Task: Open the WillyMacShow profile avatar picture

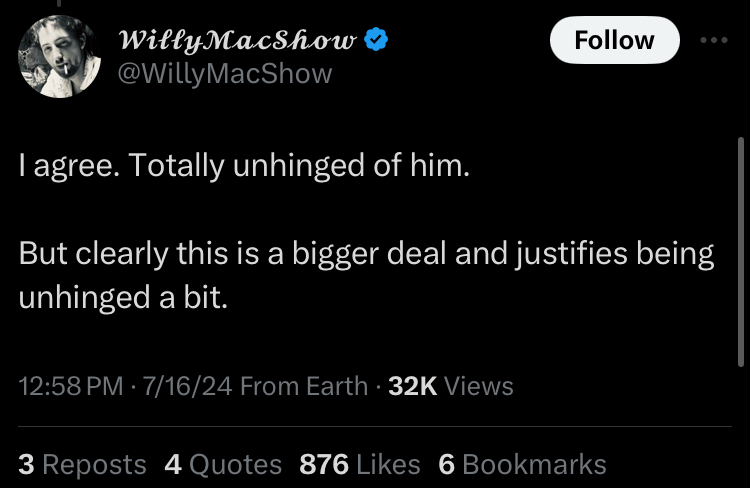Action: [59, 56]
